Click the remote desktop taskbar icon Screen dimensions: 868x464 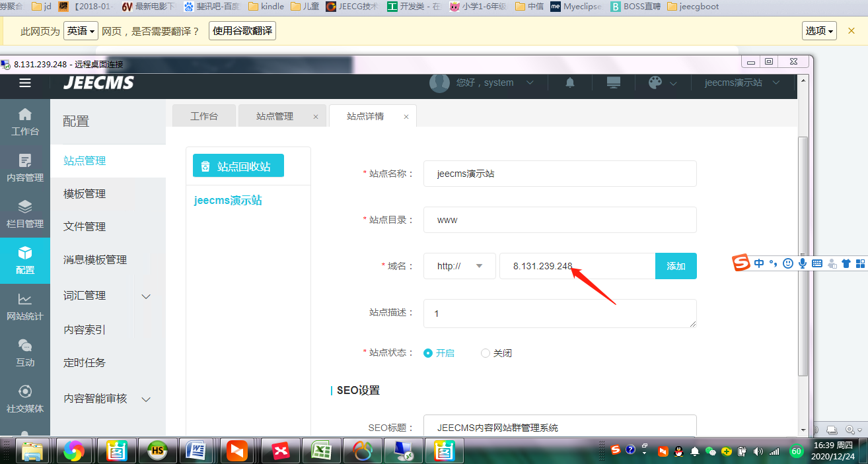[403, 451]
